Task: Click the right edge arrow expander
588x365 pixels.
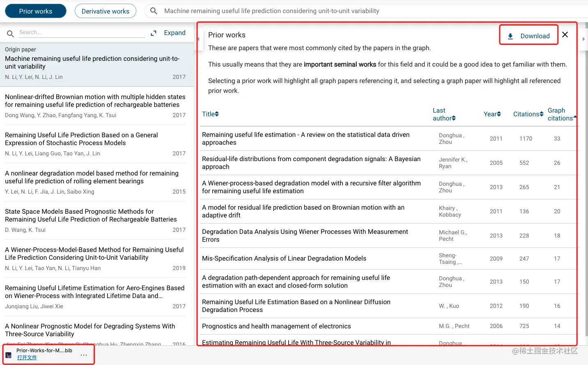Action: 583,39
